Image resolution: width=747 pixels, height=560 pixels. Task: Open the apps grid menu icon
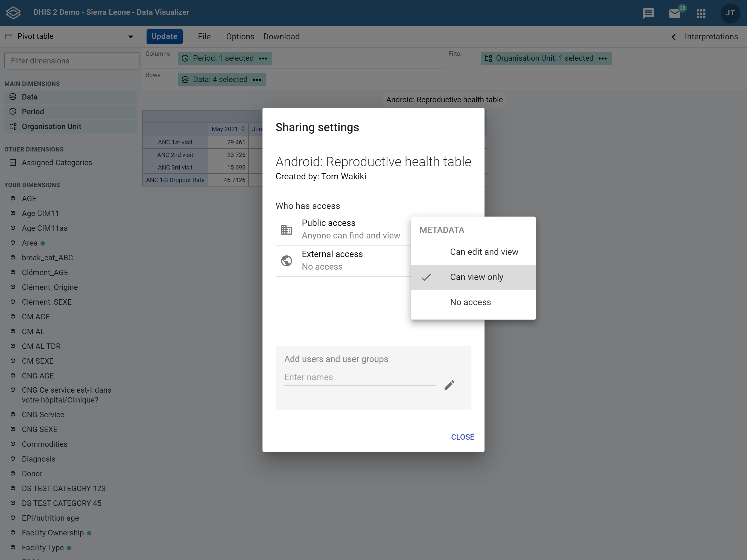point(701,13)
